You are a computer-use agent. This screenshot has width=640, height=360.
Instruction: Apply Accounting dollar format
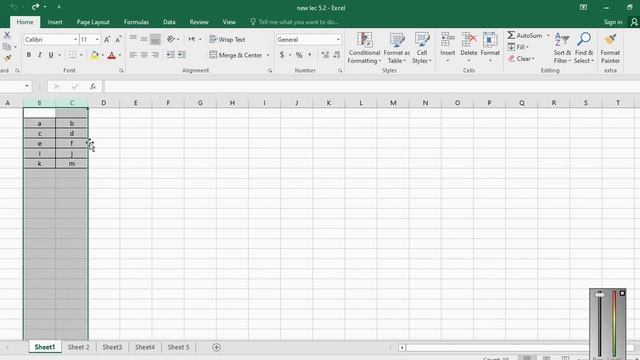tap(282, 55)
